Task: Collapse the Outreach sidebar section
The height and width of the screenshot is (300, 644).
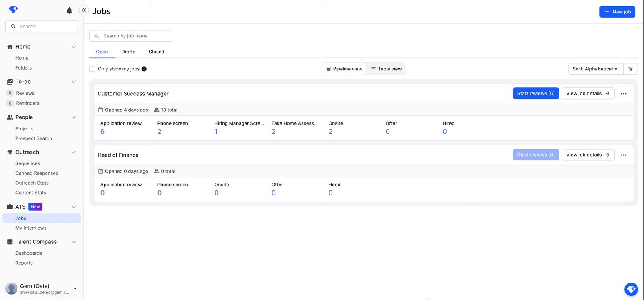Action: point(74,152)
